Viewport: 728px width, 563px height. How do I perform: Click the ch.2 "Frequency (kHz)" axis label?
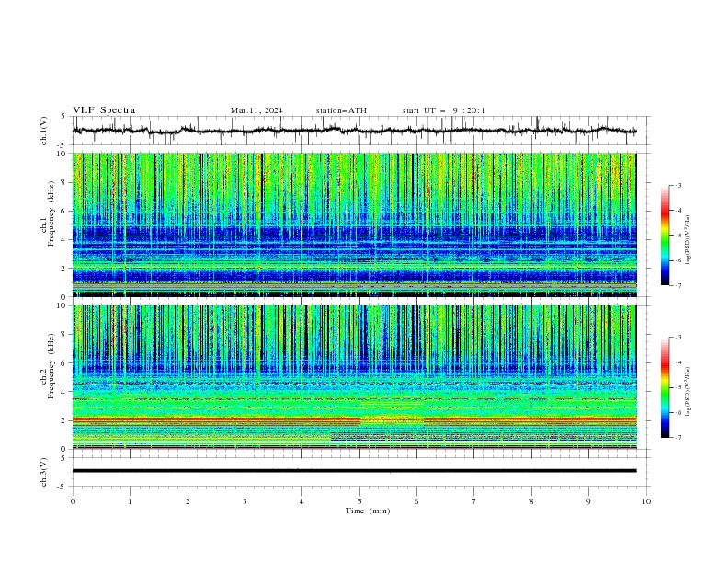pyautogui.click(x=51, y=366)
